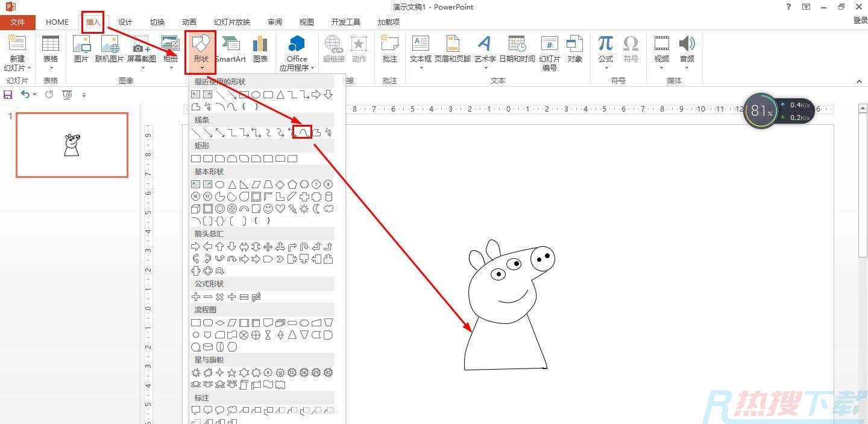This screenshot has width=868, height=424.
Task: Click 登录 to sign in
Action: (860, 21)
